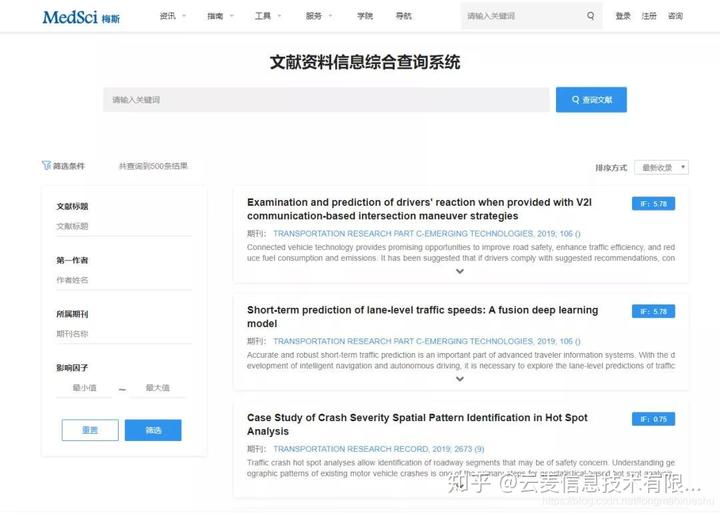Expand the 服务 menu dropdown arrow
Screen dimensions: 720x513
[x=330, y=16]
